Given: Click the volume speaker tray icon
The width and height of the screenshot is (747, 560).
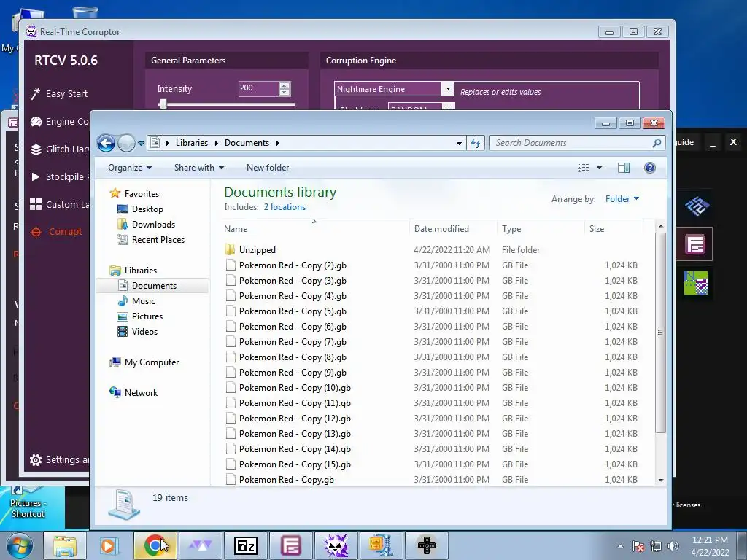Looking at the screenshot, I should point(673,546).
